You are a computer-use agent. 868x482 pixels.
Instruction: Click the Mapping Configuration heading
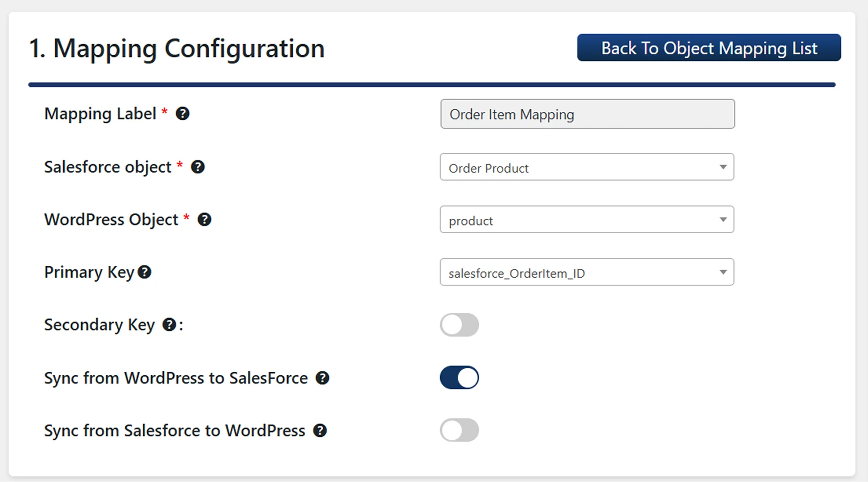click(x=176, y=48)
